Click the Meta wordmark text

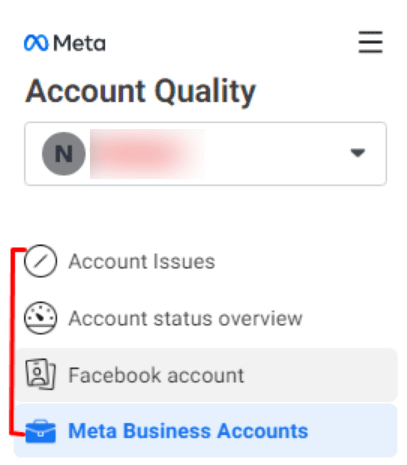(x=80, y=43)
